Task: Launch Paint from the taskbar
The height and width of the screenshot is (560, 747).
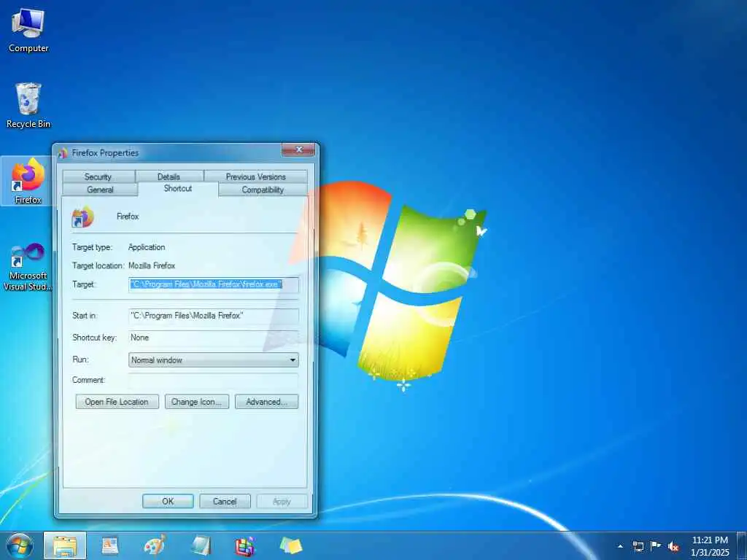Action: click(155, 545)
